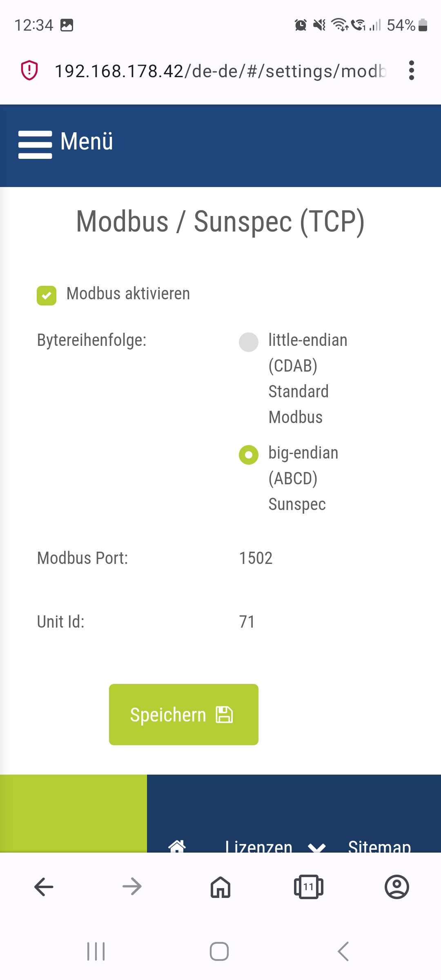Image resolution: width=441 pixels, height=980 pixels.
Task: Toggle the Modbus aktivieren checkbox
Action: (47, 295)
